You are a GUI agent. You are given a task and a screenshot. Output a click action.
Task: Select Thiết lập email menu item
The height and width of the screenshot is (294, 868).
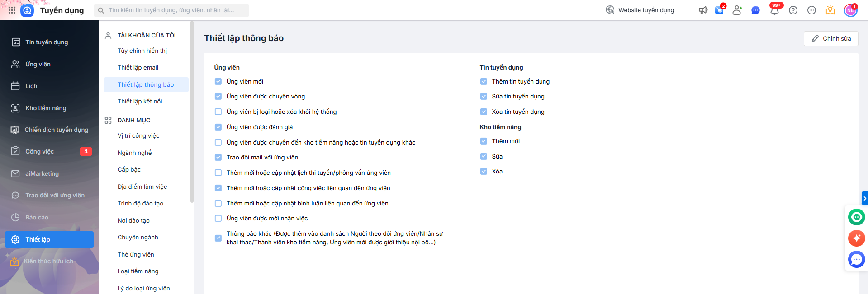pyautogui.click(x=138, y=67)
